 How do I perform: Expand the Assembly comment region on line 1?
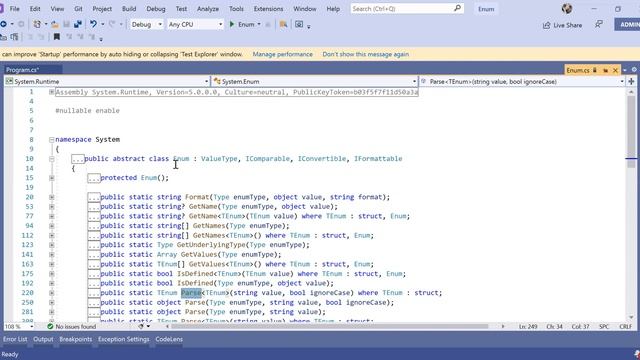(52, 92)
